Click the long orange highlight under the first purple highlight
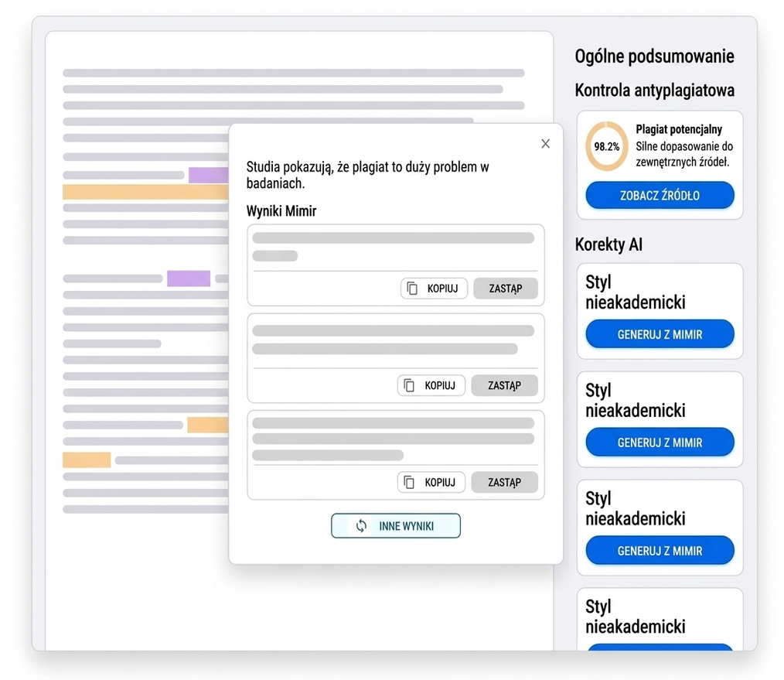Screen dimensions: 784x680 [x=145, y=192]
